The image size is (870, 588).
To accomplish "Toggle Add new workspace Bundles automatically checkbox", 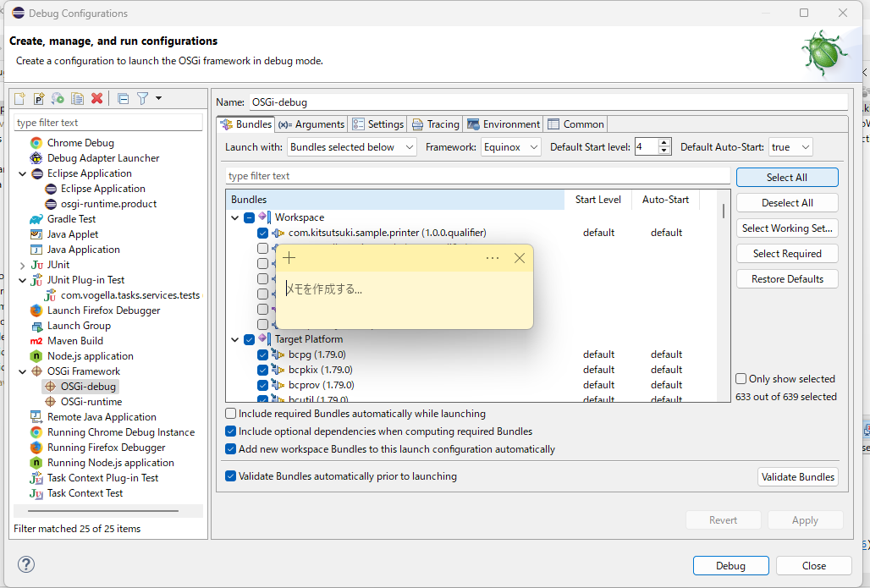I will (x=231, y=449).
